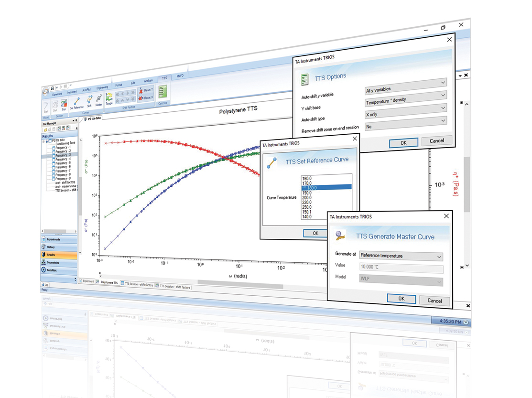Click the File Manager horizontal scrollbar

pos(59,231)
